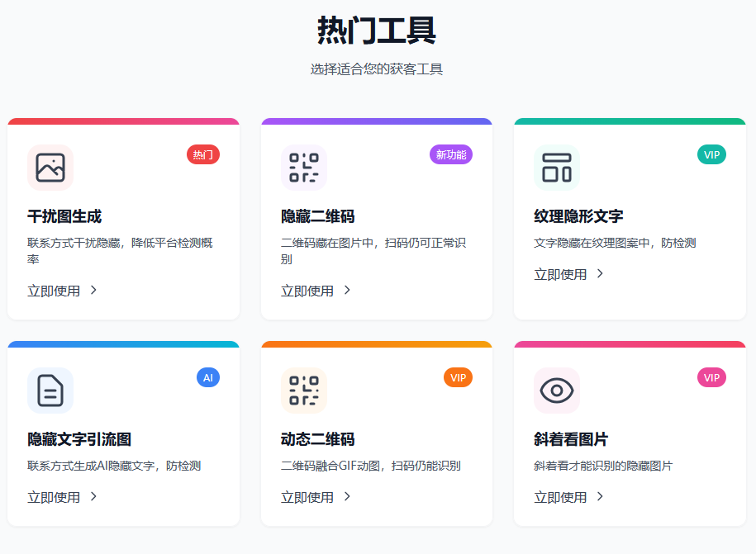Click description 二维码融合GIF动图，扫码仍能识别
This screenshot has width=756, height=554.
[x=371, y=466]
